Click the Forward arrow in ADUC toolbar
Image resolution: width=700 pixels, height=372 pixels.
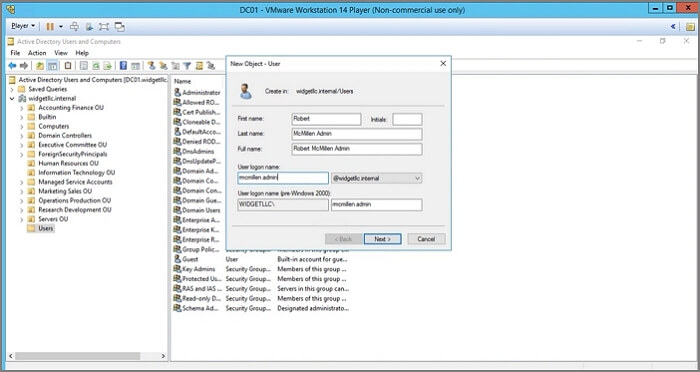[x=24, y=66]
